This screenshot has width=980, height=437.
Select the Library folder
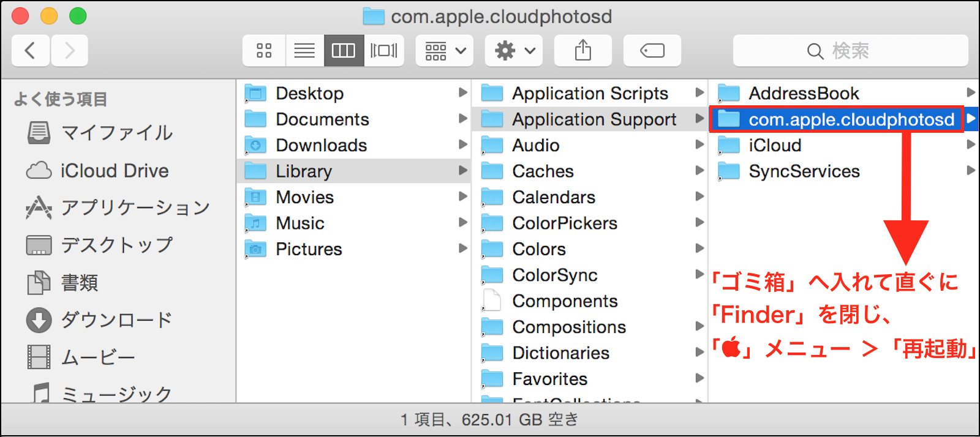[353, 171]
